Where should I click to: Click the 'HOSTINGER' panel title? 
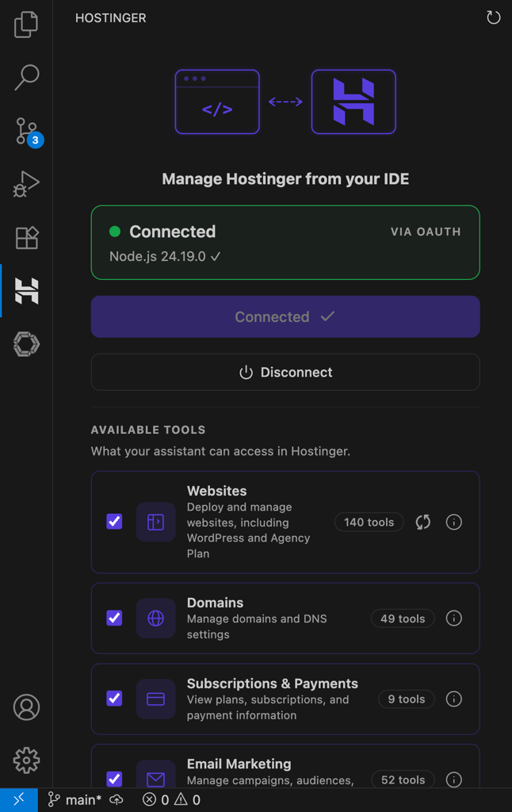tap(111, 18)
